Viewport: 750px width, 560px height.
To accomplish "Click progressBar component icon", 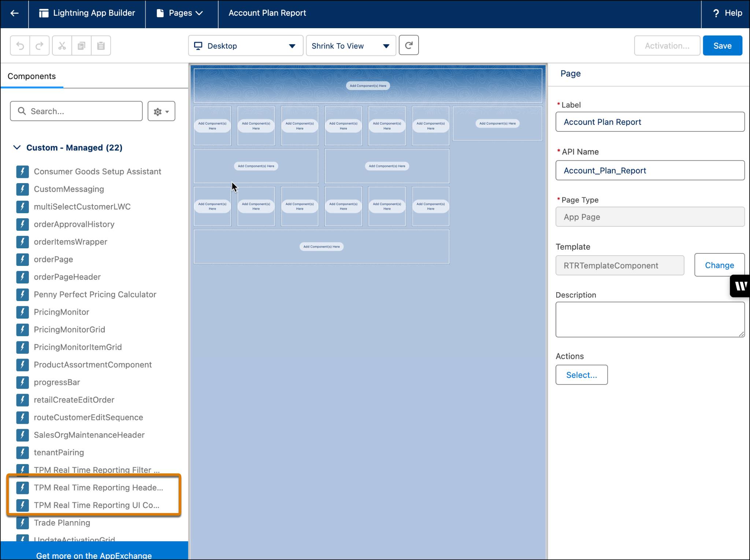I will coord(23,382).
